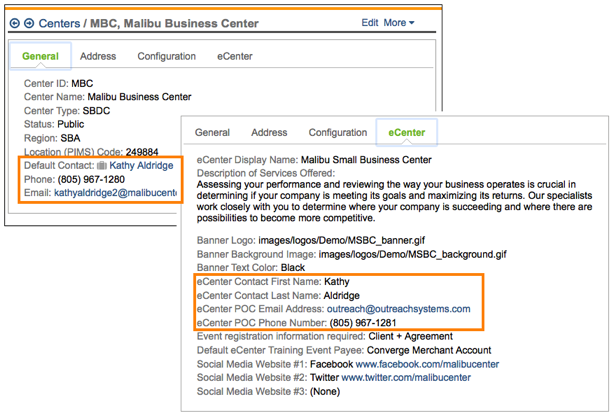This screenshot has height=416, width=612.
Task: Switch to eCenter tab in back panel
Action: (235, 57)
